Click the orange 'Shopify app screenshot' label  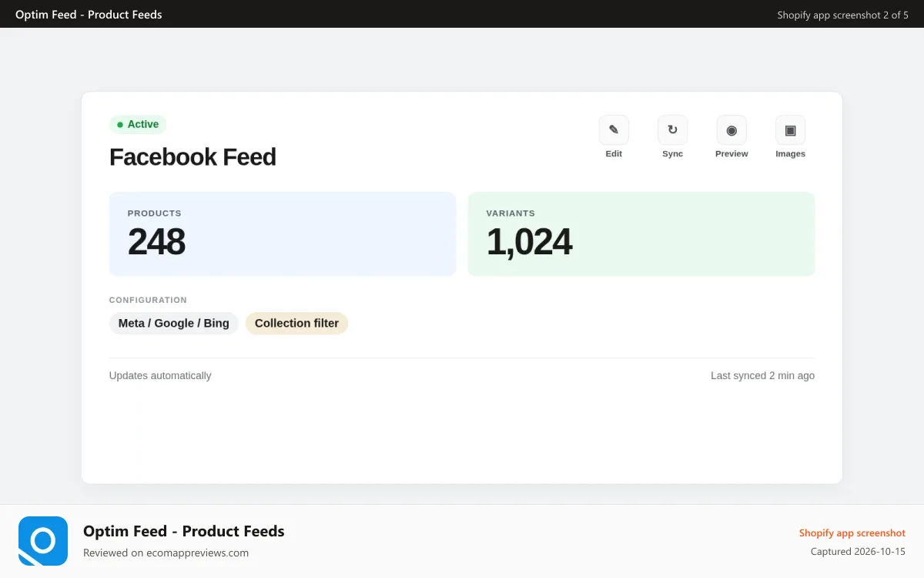[x=852, y=533]
